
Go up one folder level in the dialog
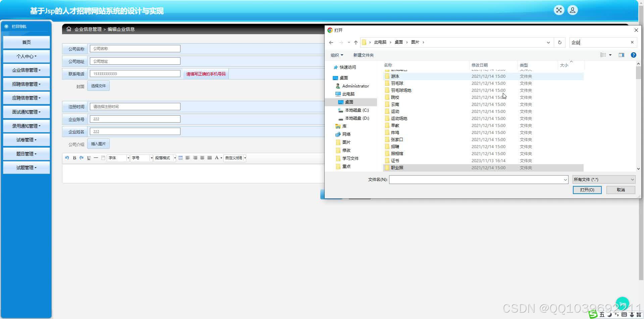click(356, 42)
